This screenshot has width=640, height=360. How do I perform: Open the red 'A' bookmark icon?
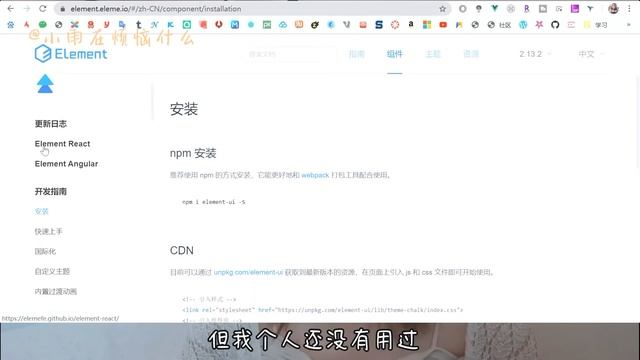tap(27, 25)
